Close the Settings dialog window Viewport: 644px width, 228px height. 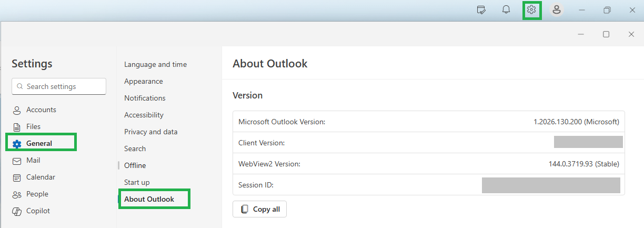631,34
